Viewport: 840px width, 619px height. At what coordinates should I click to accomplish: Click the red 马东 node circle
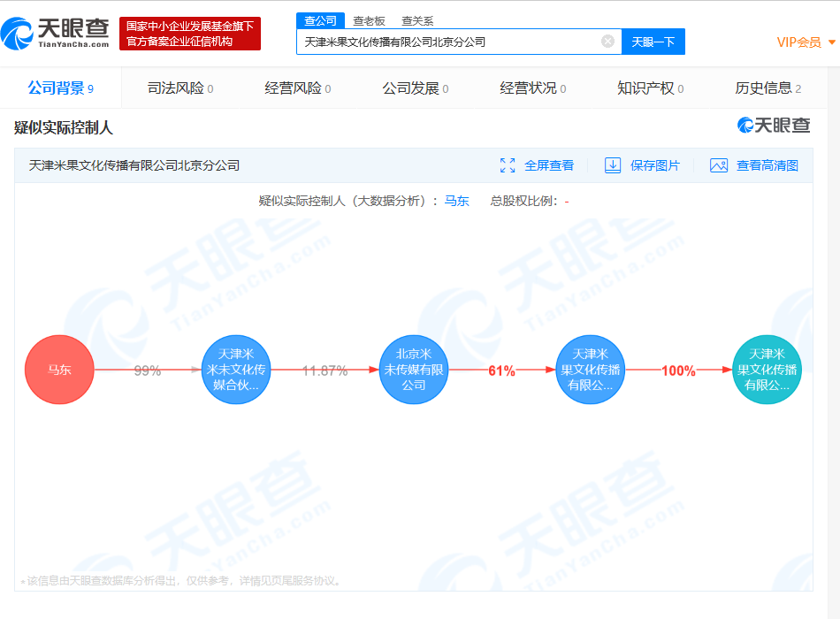[x=59, y=370]
